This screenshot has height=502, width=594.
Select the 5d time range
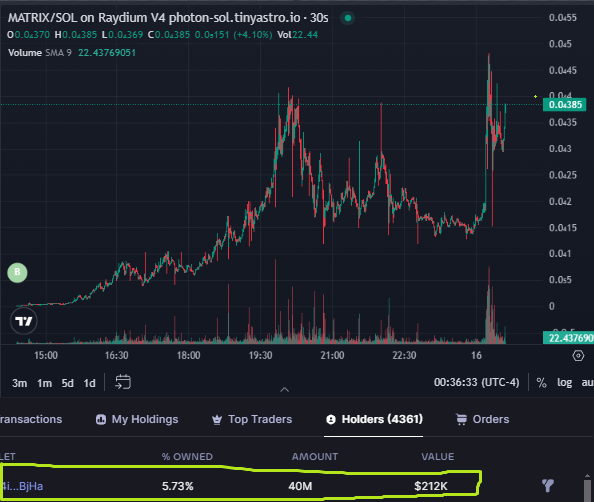coord(67,383)
